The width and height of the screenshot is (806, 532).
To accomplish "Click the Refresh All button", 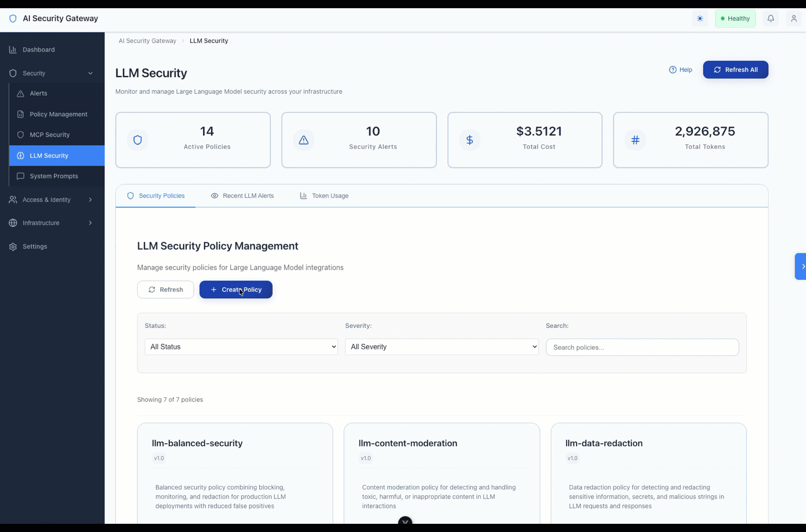I will pos(736,70).
